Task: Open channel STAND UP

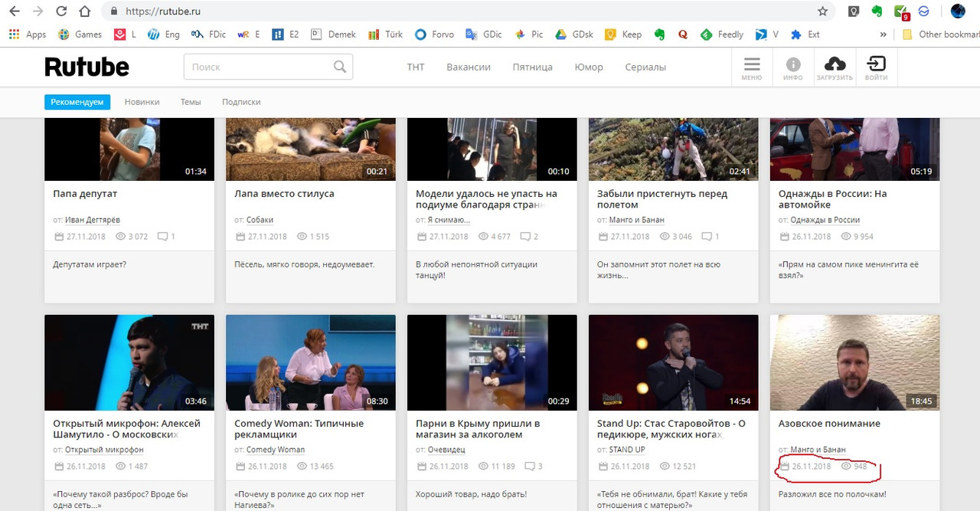Action: tap(627, 450)
